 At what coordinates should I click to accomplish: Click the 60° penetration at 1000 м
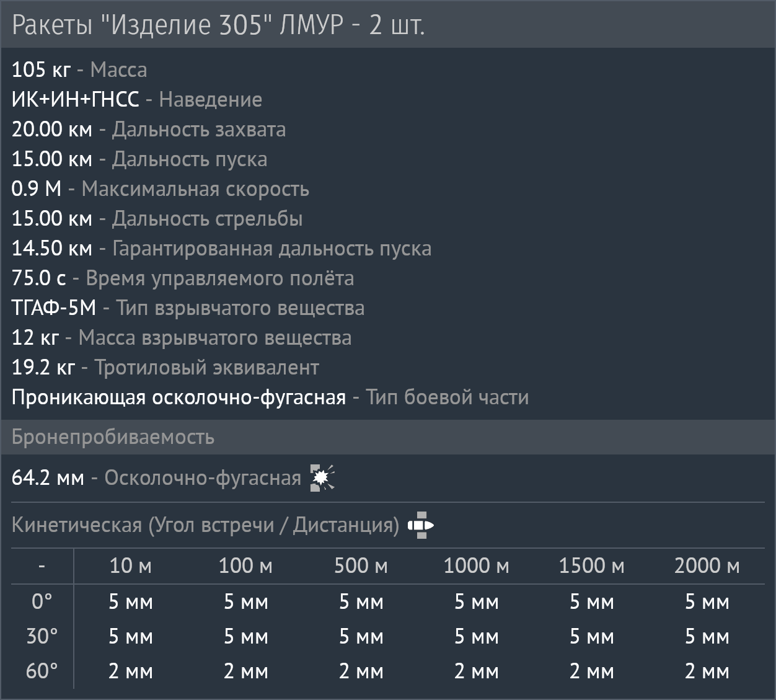(x=476, y=671)
